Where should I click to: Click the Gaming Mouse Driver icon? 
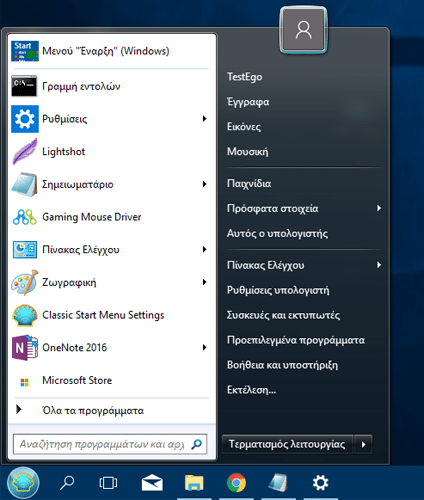pos(25,217)
